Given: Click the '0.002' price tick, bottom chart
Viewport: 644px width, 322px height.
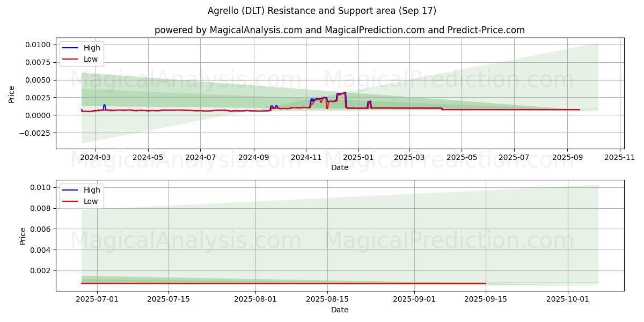Looking at the screenshot, I should [40, 271].
